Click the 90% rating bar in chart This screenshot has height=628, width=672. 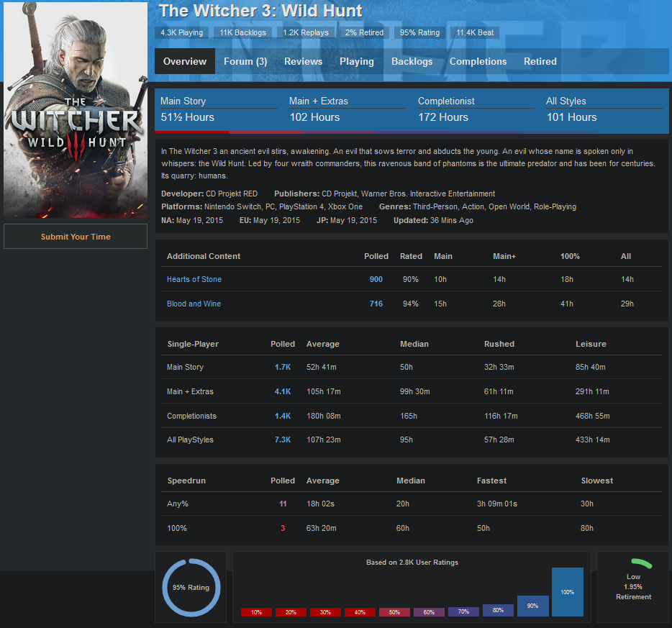pyautogui.click(x=532, y=606)
